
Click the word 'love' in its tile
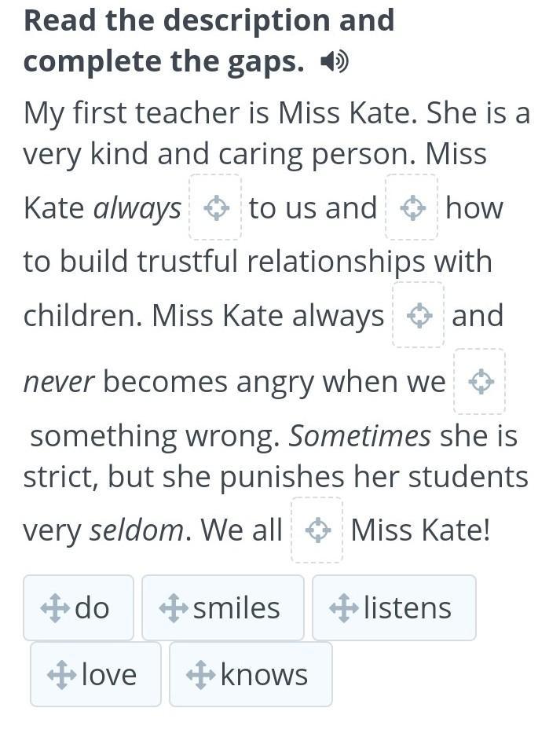click(108, 675)
